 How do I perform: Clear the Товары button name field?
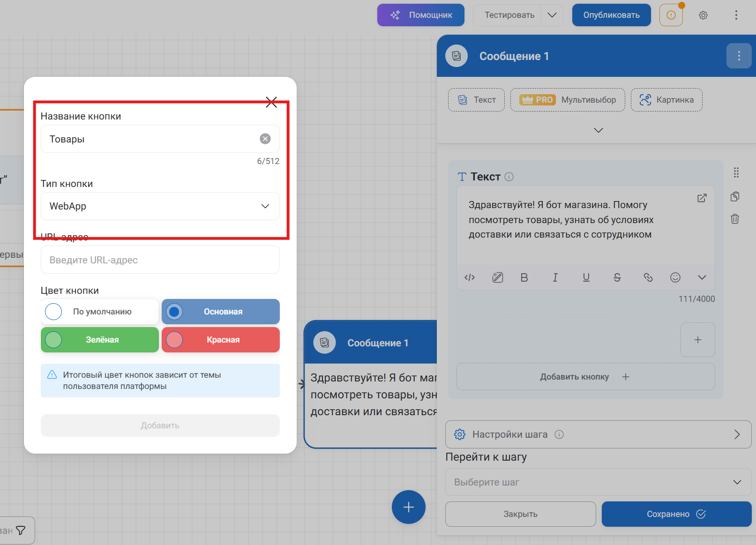[x=265, y=139]
